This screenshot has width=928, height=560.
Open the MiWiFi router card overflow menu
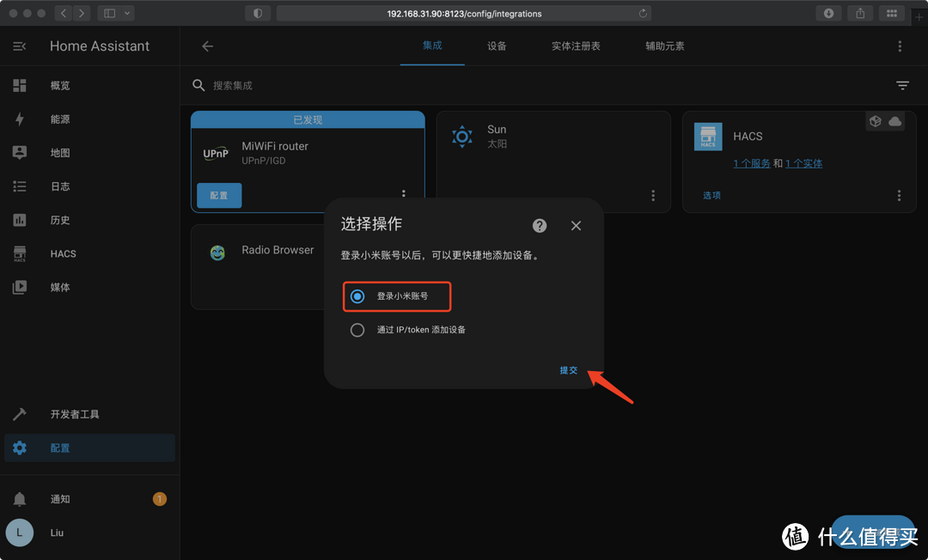point(404,193)
